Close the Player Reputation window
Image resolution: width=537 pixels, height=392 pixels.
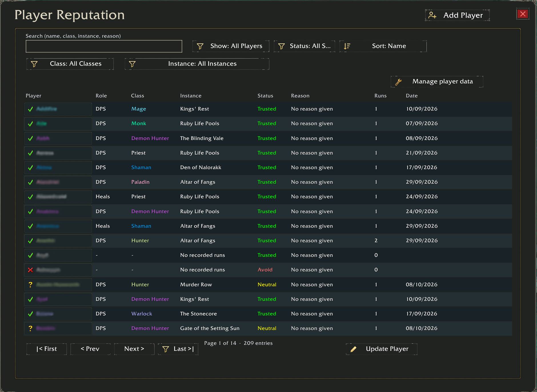tap(523, 14)
